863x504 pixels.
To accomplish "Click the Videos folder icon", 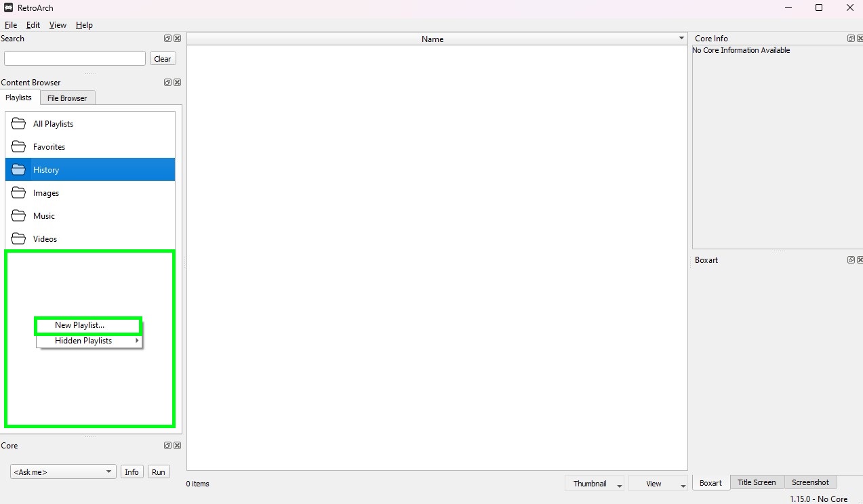I will click(19, 239).
